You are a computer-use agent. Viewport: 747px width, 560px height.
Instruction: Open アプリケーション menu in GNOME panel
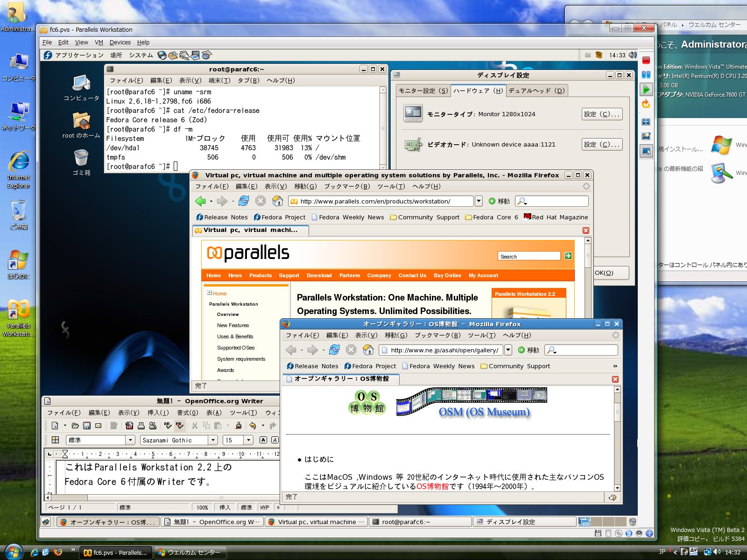tap(79, 55)
